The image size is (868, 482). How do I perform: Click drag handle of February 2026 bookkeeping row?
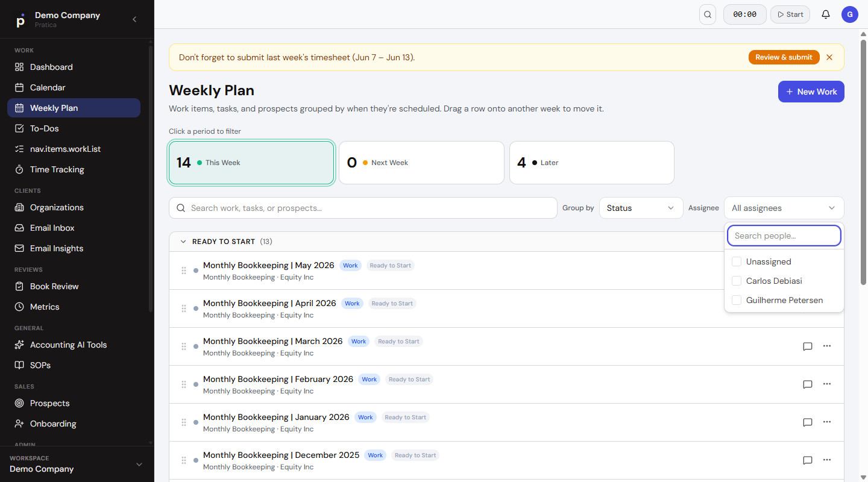click(x=184, y=384)
